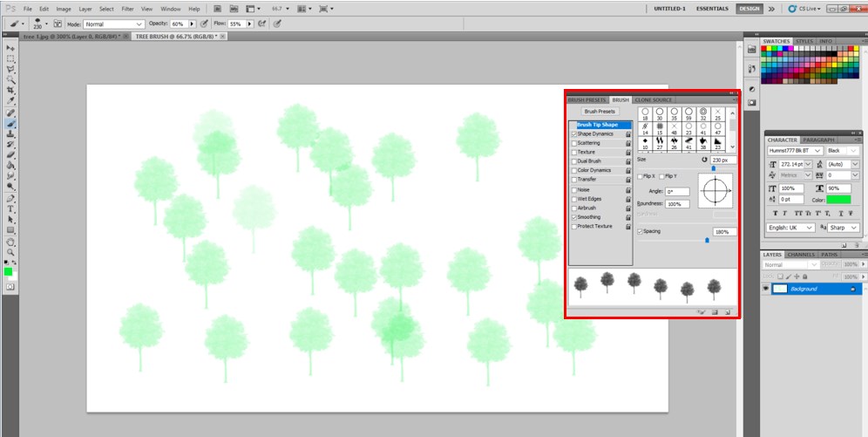The width and height of the screenshot is (868, 437).
Task: Select the Horizontal Type tool
Action: 10,209
